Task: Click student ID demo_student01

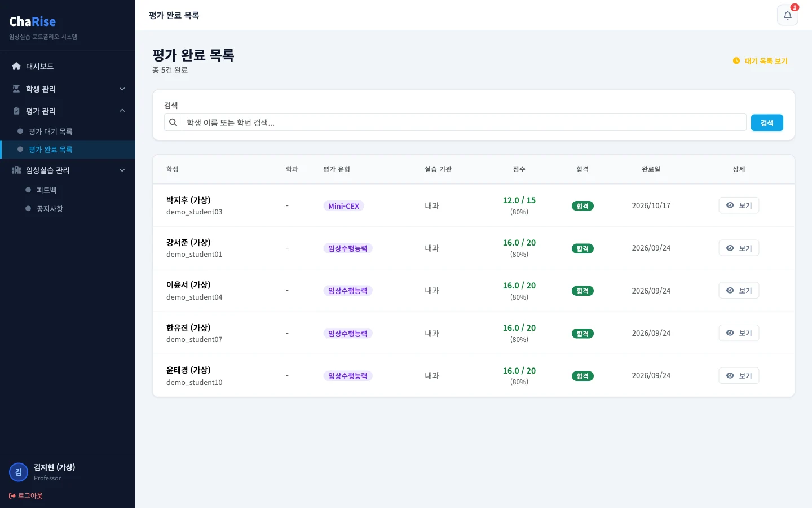Action: [195, 255]
